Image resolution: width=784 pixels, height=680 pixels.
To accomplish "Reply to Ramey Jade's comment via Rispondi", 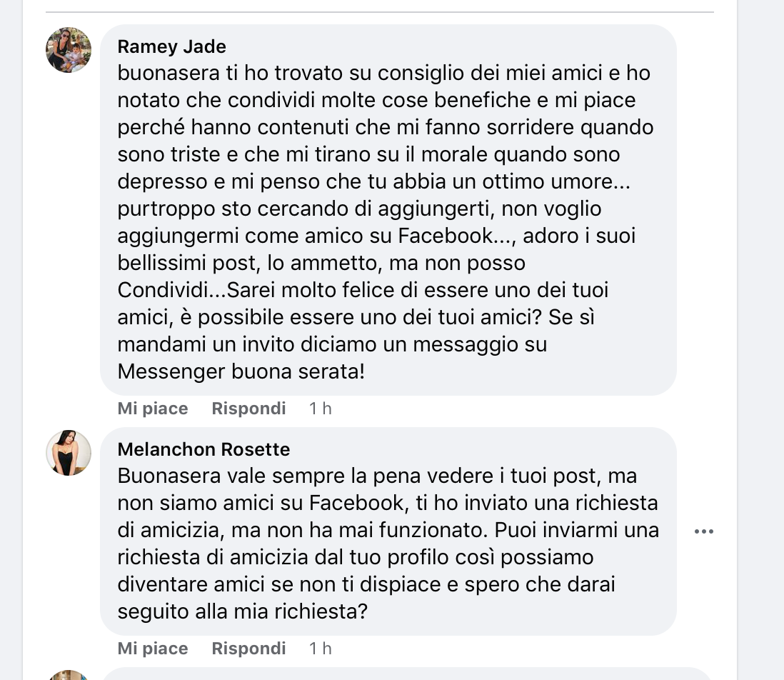I will (x=248, y=409).
